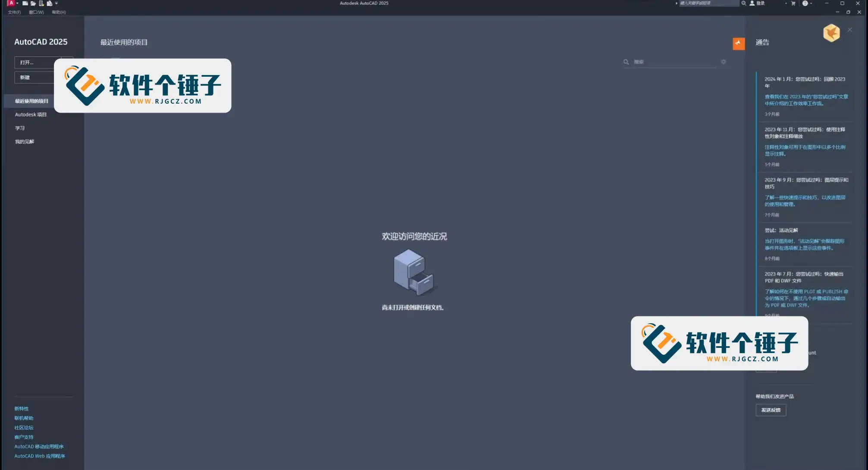
Task: Open the shopping cart icon in the title bar
Action: pyautogui.click(x=793, y=3)
